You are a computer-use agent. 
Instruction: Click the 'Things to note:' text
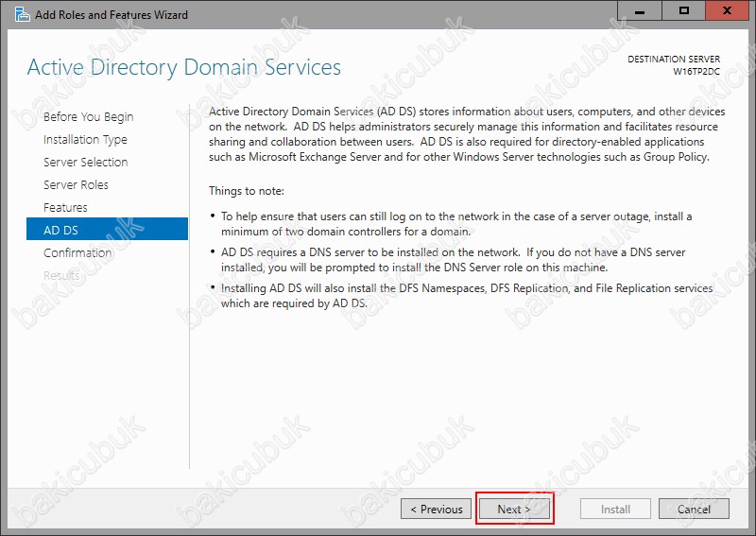247,191
